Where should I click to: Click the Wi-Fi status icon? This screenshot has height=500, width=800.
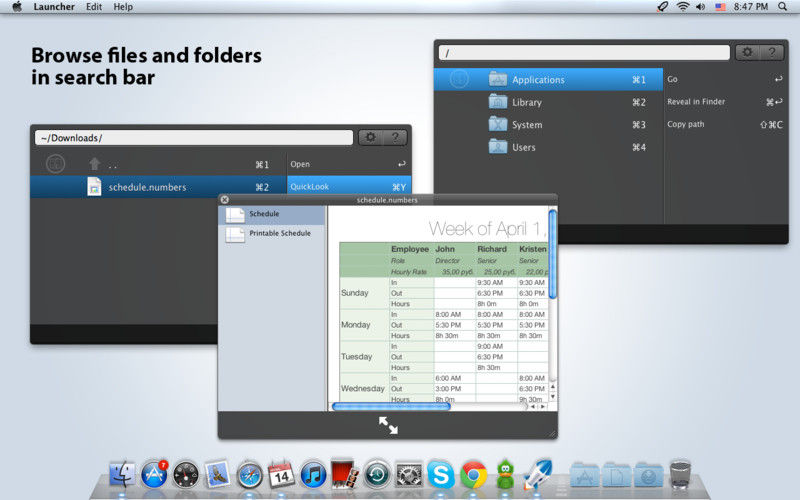(683, 7)
